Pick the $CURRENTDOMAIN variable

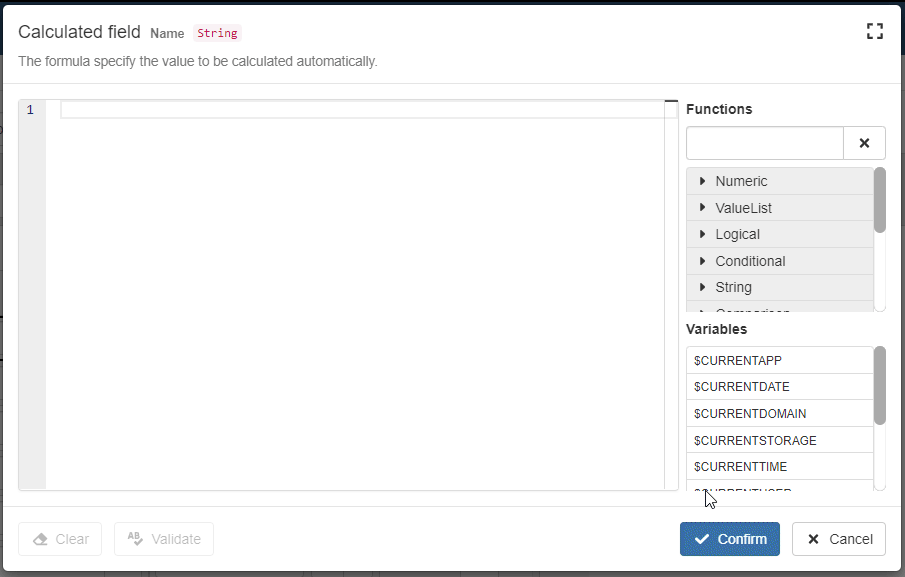(749, 414)
